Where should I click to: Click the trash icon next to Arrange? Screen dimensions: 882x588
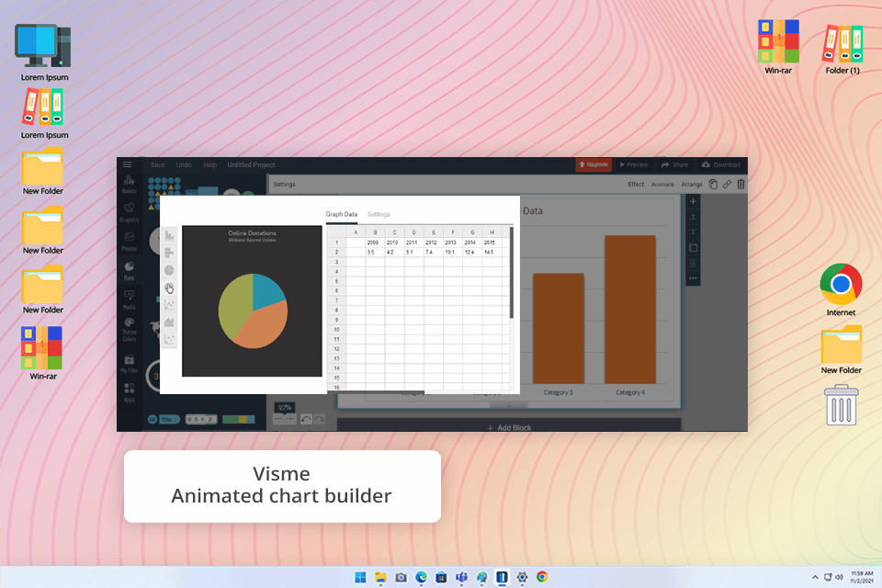[741, 184]
